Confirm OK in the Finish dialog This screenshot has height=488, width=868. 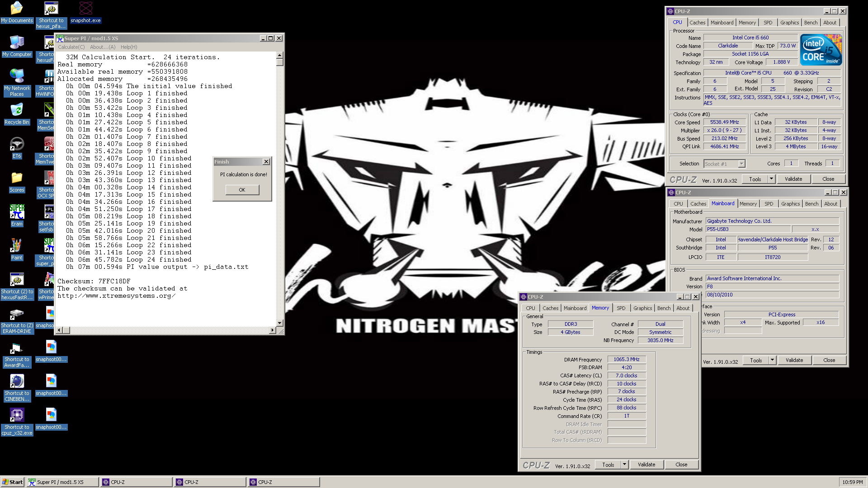pos(242,190)
